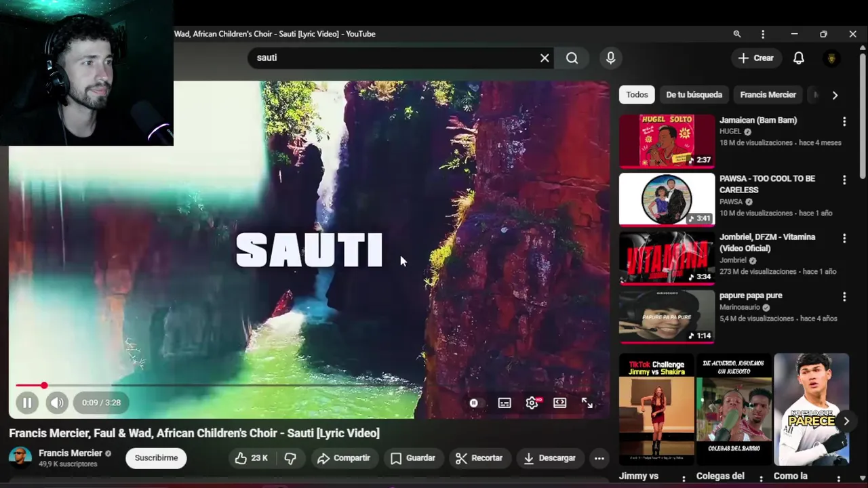Click the magnifier search button
Image resolution: width=868 pixels, height=488 pixels.
(x=572, y=58)
